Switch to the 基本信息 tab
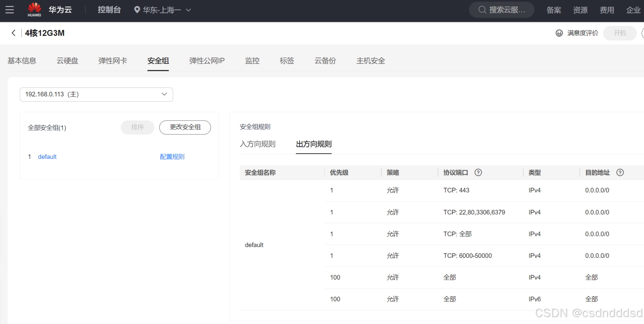Image resolution: width=644 pixels, height=324 pixels. (22, 61)
